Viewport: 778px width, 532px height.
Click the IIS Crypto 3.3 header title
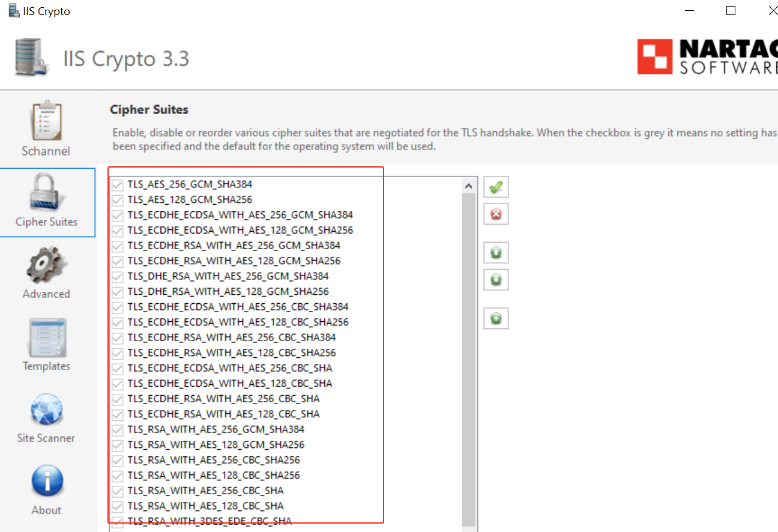pos(126,59)
